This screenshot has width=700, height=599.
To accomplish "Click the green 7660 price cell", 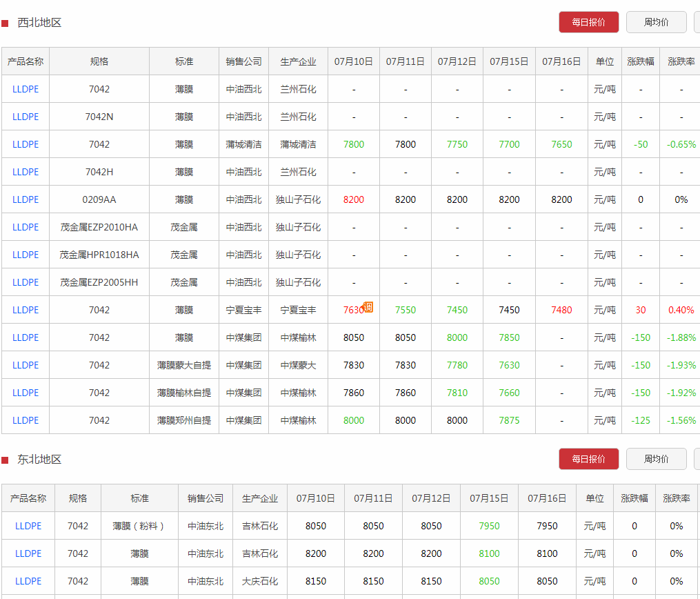I will tap(510, 393).
